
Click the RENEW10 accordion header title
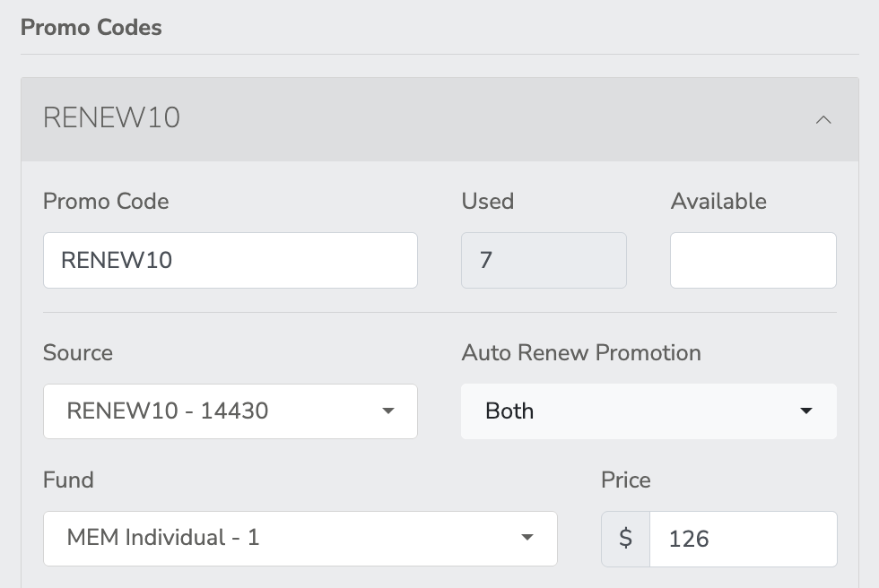tap(111, 118)
